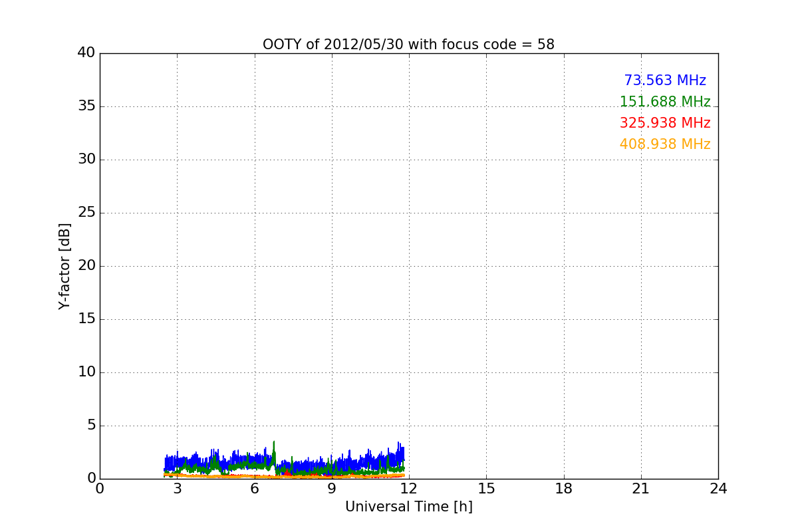The image size is (798, 532).
Task: Click the y-axis tick label 25
Action: (86, 213)
